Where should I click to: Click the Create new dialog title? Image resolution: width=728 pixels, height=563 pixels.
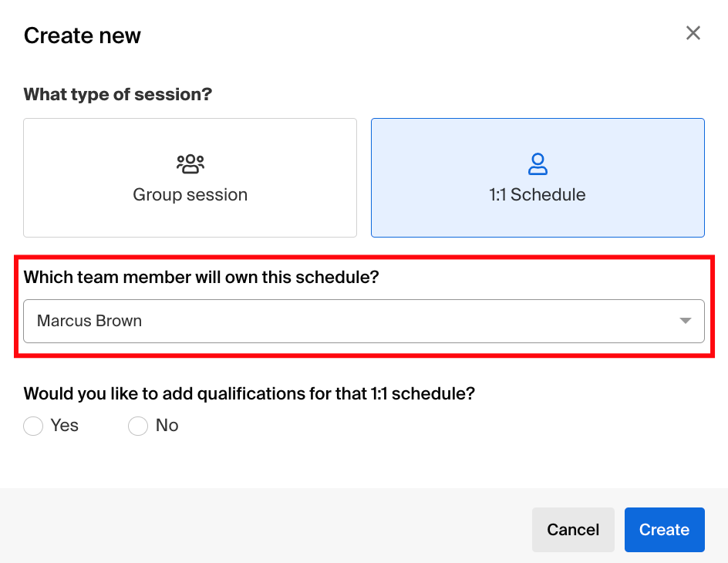pyautogui.click(x=82, y=35)
